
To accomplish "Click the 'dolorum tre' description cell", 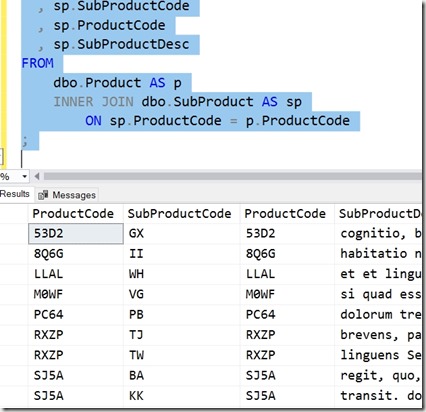I will [x=378, y=315].
